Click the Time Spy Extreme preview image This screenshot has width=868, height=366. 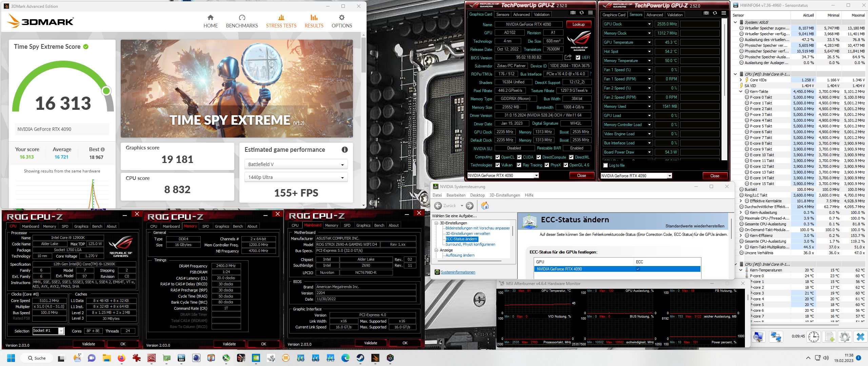(x=237, y=89)
